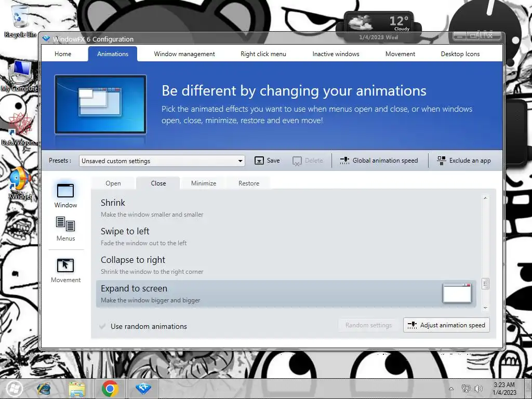Open My Computer desktop icon
This screenshot has height=399, width=532.
pos(20,76)
